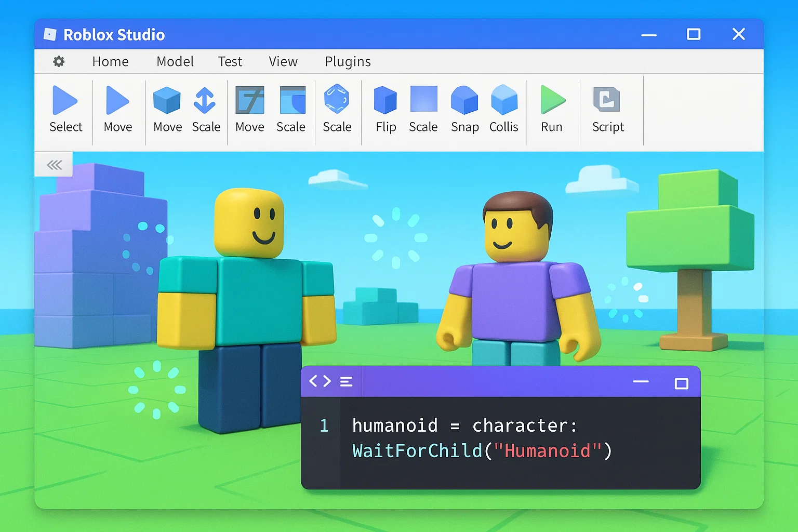Select the teal-shirt character in the viewport

tap(246, 310)
